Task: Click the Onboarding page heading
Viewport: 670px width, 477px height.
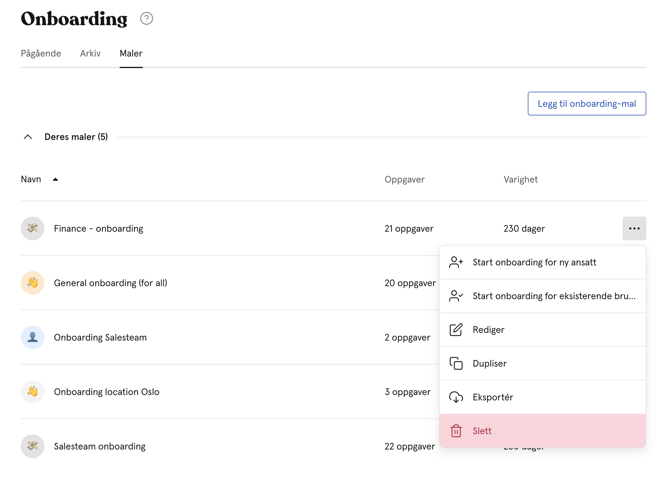Action: [74, 19]
